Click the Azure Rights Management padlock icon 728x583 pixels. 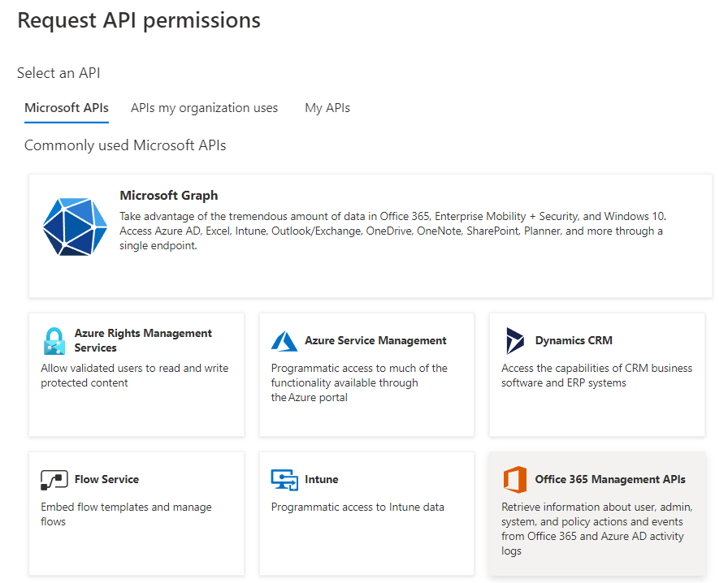click(x=54, y=341)
